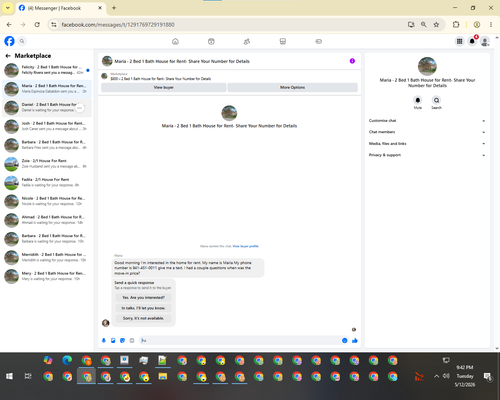Show hidden system tray icons chevron

click(x=436, y=376)
